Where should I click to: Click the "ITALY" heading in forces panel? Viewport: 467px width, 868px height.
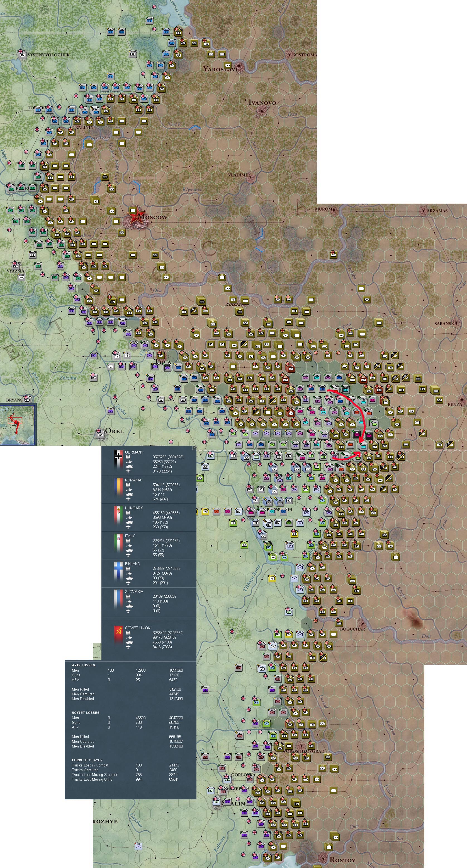tap(130, 536)
